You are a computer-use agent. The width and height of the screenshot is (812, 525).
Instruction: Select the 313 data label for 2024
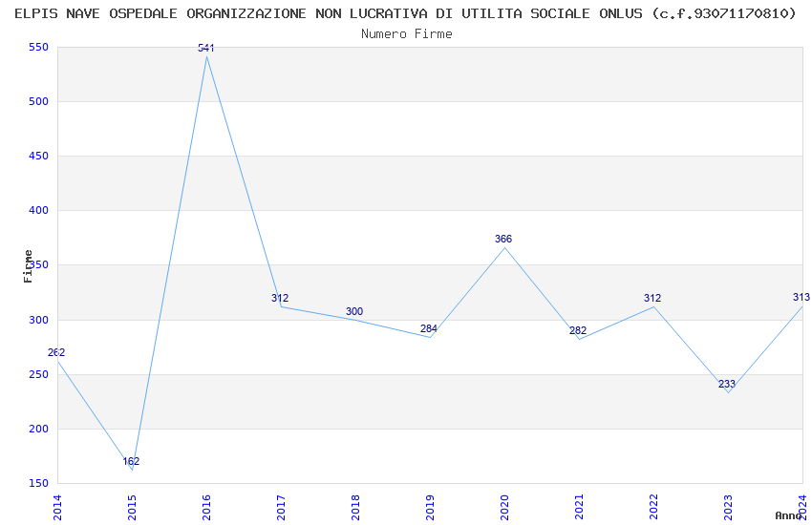click(801, 297)
